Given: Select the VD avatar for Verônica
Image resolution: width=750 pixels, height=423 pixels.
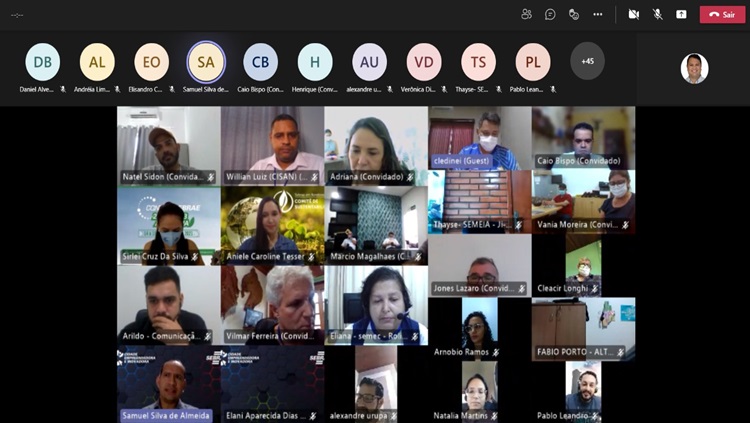Looking at the screenshot, I should (x=424, y=62).
